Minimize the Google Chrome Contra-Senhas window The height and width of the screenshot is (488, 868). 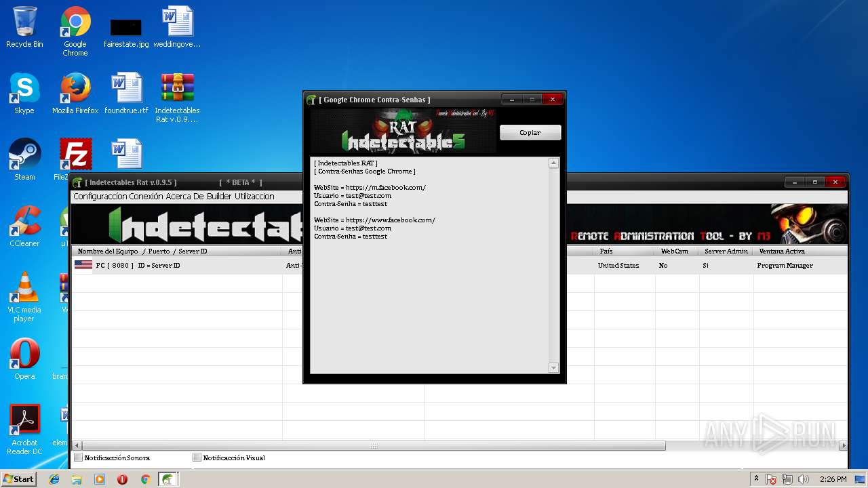pyautogui.click(x=512, y=100)
